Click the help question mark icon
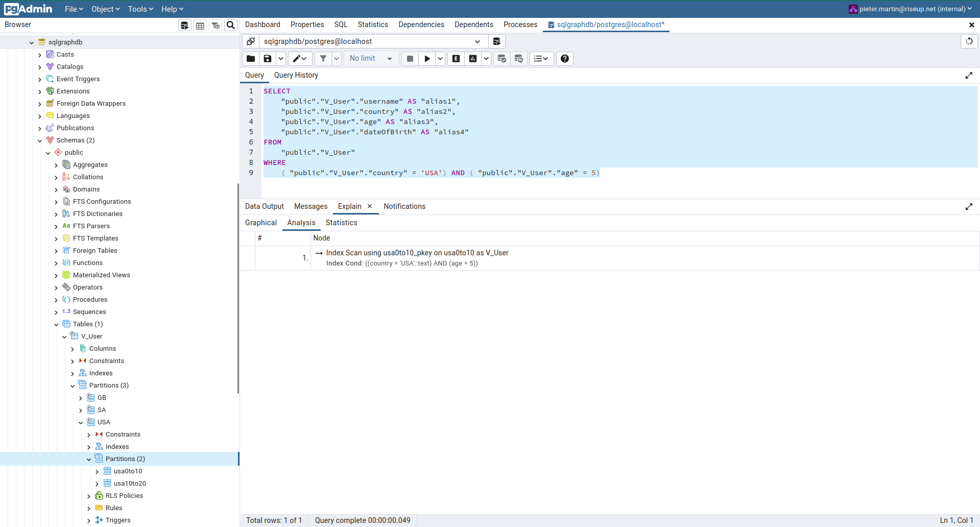This screenshot has height=527, width=980. 564,58
